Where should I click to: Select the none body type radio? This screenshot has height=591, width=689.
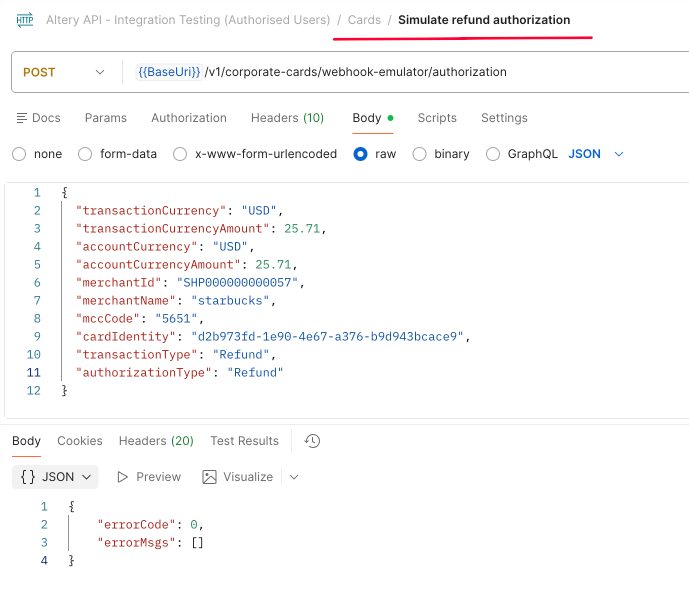(x=19, y=154)
